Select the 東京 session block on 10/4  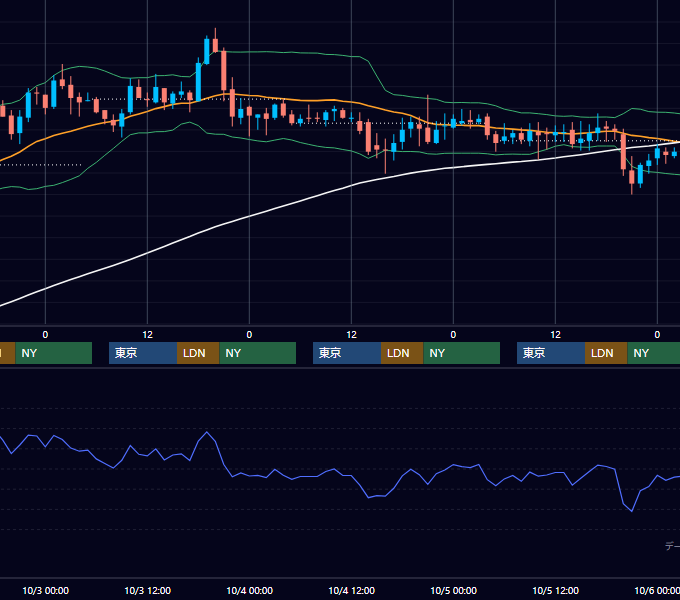coord(347,353)
